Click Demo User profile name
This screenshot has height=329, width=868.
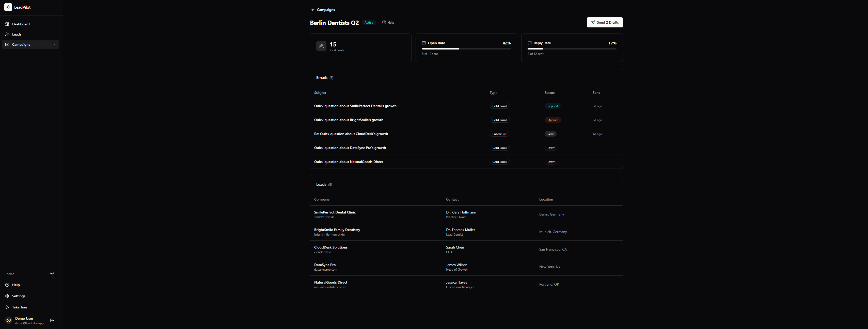(x=24, y=318)
